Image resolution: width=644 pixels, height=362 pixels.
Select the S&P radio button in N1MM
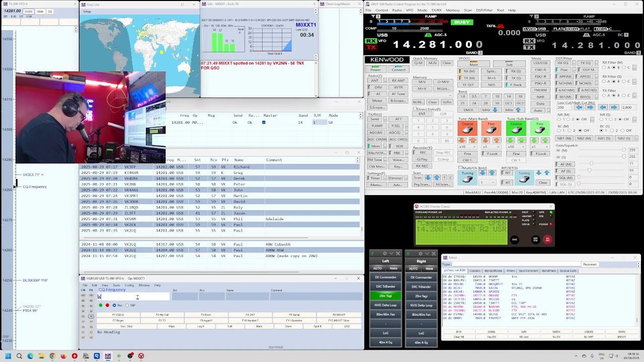tap(127, 305)
